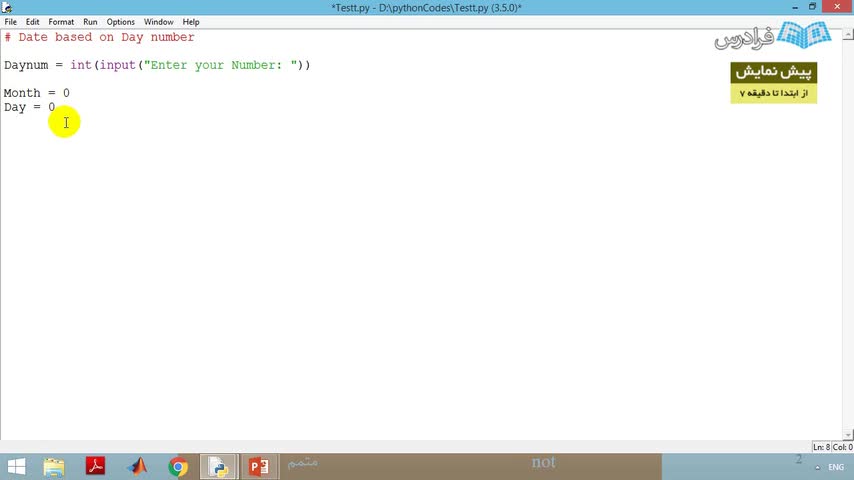Click the Ln: 8 status indicator
854x480 pixels.
coord(821,447)
